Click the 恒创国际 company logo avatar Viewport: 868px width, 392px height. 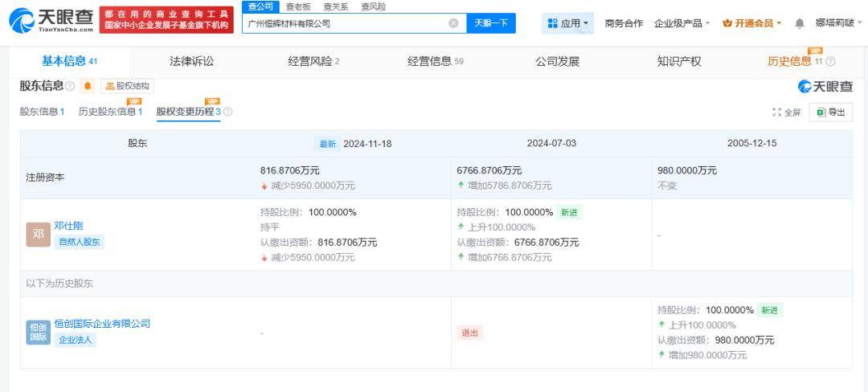(x=39, y=333)
